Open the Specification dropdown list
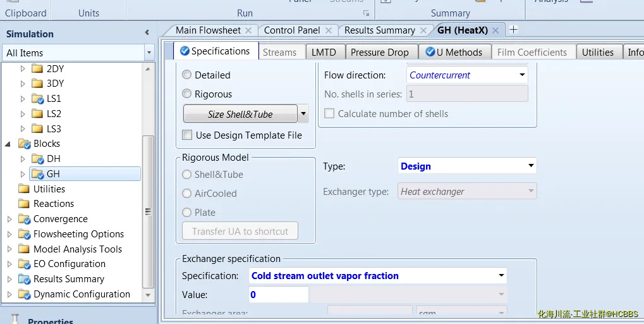 pos(501,276)
